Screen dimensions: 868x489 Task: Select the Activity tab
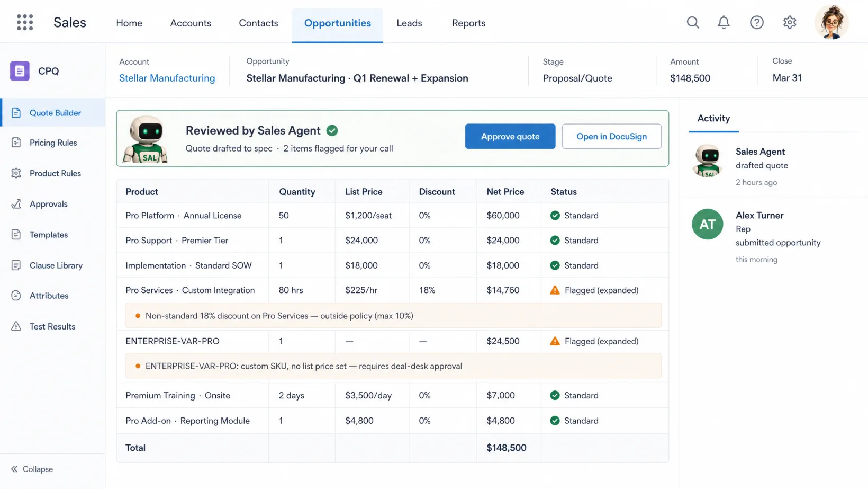point(713,119)
